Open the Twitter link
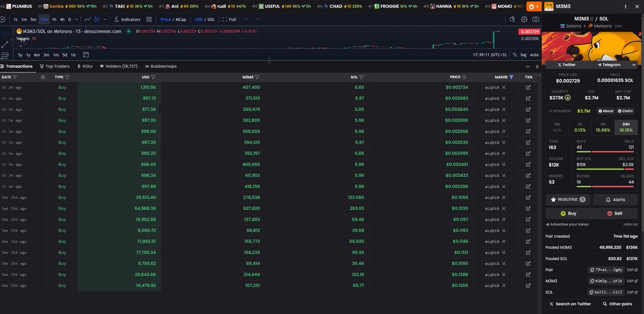The height and width of the screenshot is (314, 644). click(567, 64)
